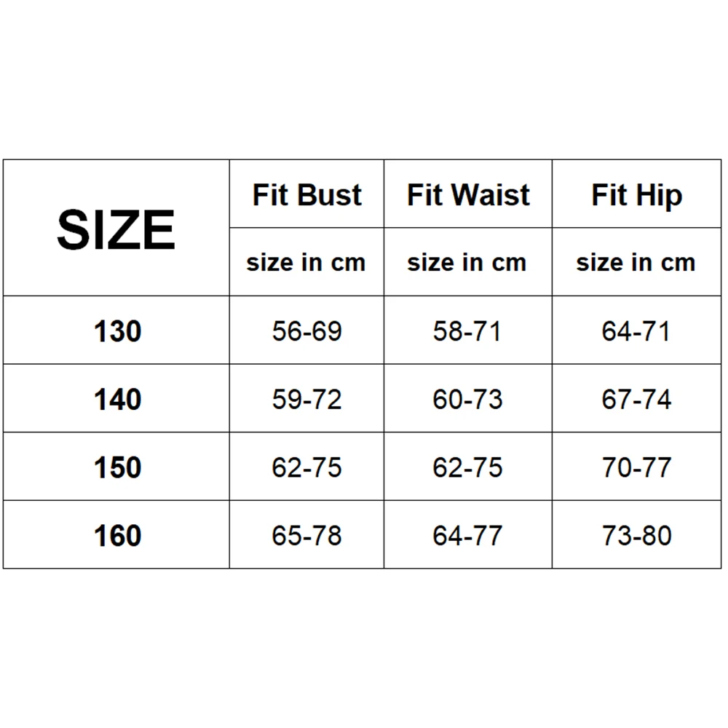The width and height of the screenshot is (728, 728).
Task: Select hip value 70-77 cell
Action: point(636,467)
